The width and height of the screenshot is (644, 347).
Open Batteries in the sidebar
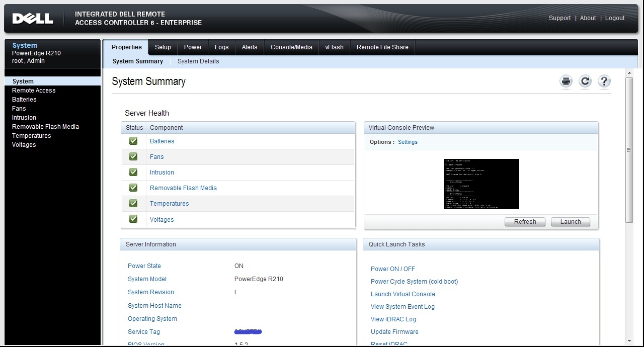(24, 100)
